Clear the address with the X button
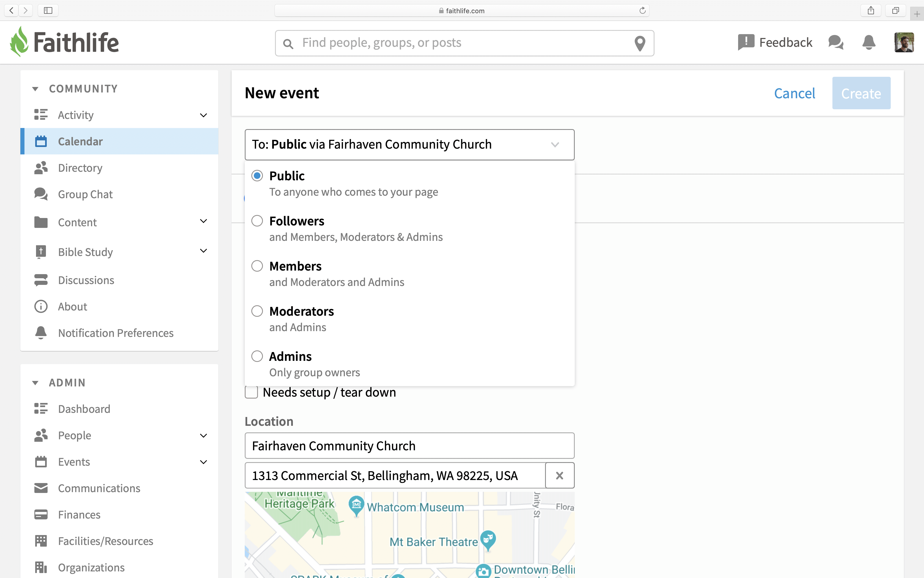The image size is (924, 578). (x=560, y=475)
